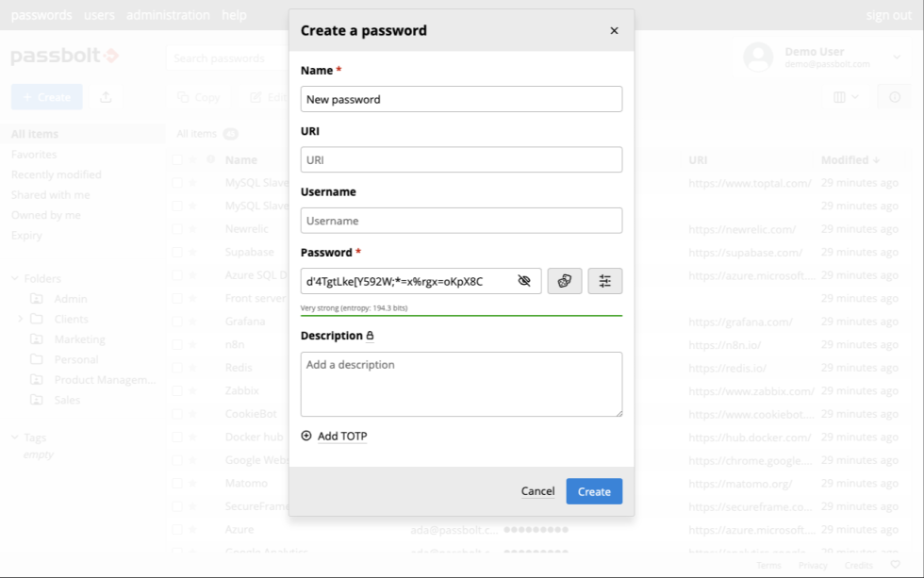
Task: Tick the checkbox for the Newrelic row
Action: tap(176, 229)
